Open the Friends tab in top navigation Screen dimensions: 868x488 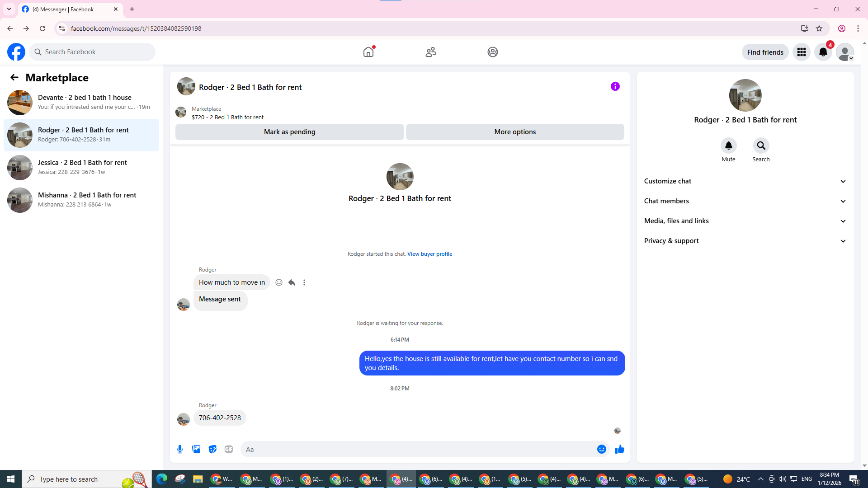click(430, 52)
